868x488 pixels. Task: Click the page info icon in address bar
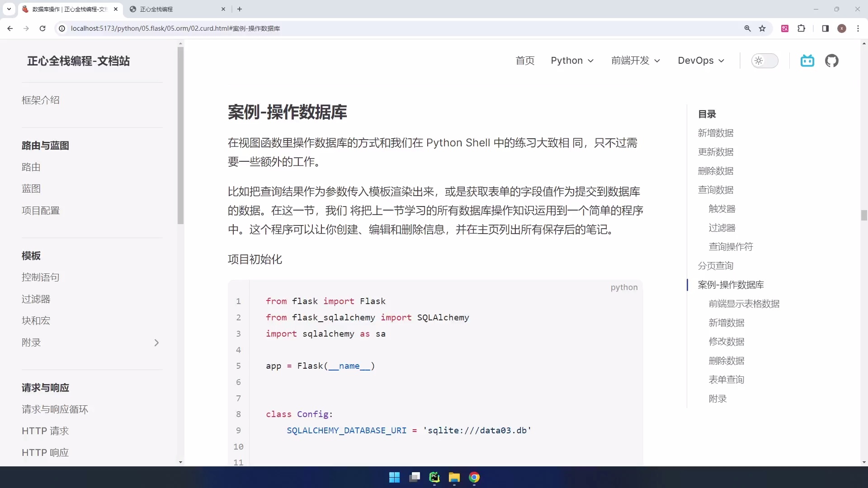point(61,28)
